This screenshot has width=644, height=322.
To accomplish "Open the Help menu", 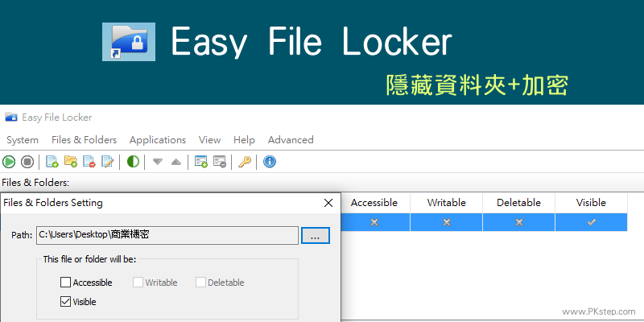I will 244,139.
